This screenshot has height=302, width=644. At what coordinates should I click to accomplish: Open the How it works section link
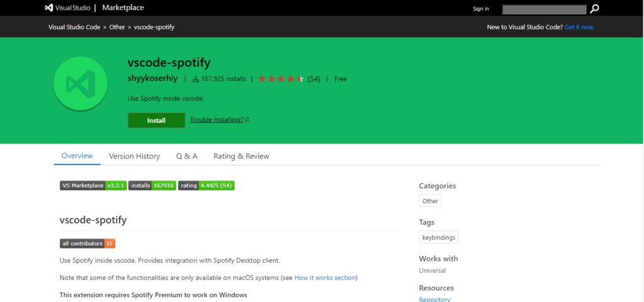coord(325,277)
